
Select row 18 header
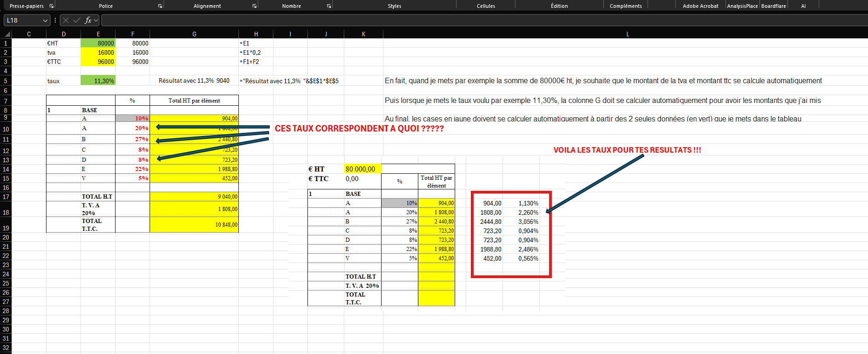pos(6,212)
